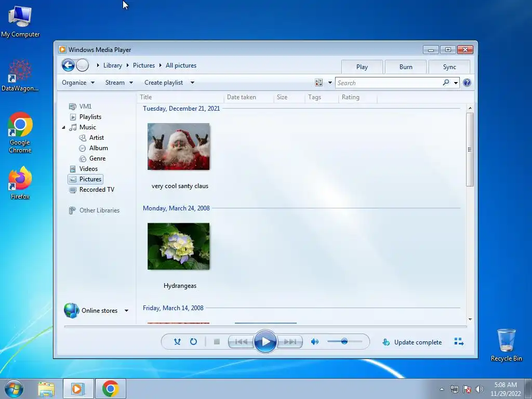Open the search options dropdown arrow
Screen dimensions: 532x399
[x=456, y=83]
